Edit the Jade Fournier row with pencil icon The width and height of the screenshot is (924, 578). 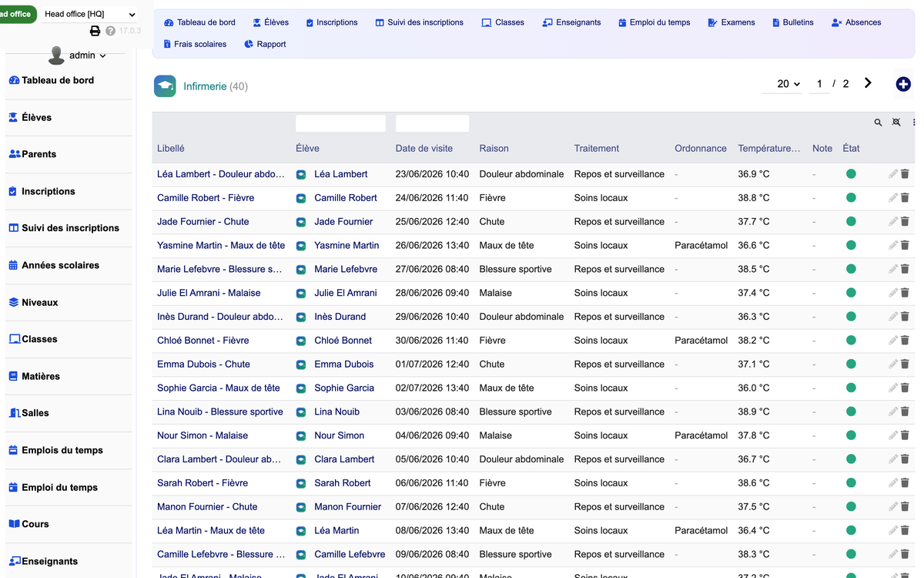point(893,222)
